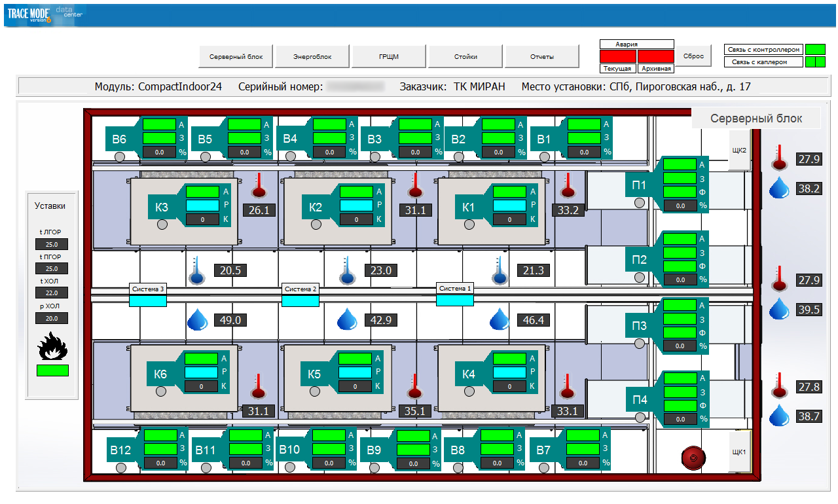
Task: Click the round status circle on K1 unit
Action: coord(469,225)
